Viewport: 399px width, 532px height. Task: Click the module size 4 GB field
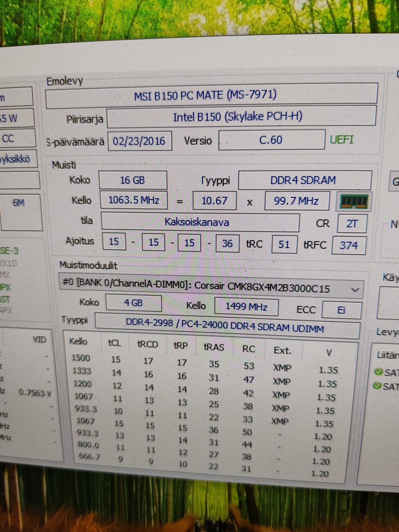click(133, 303)
